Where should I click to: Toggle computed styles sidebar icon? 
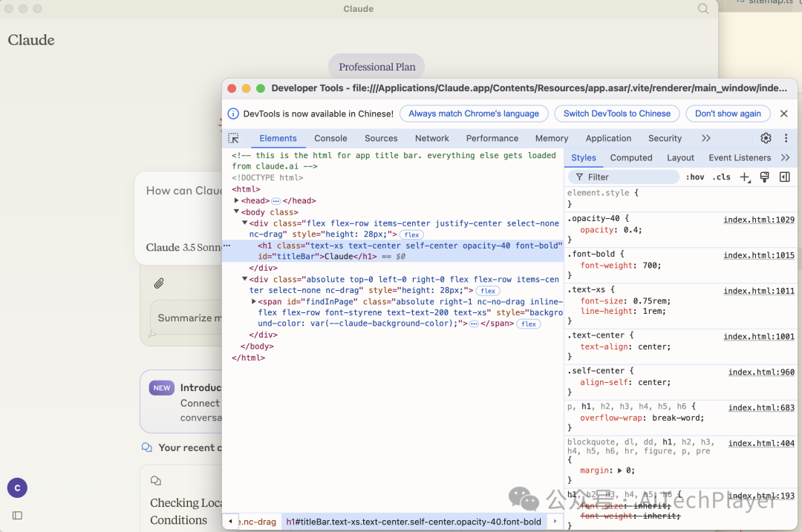(x=785, y=177)
